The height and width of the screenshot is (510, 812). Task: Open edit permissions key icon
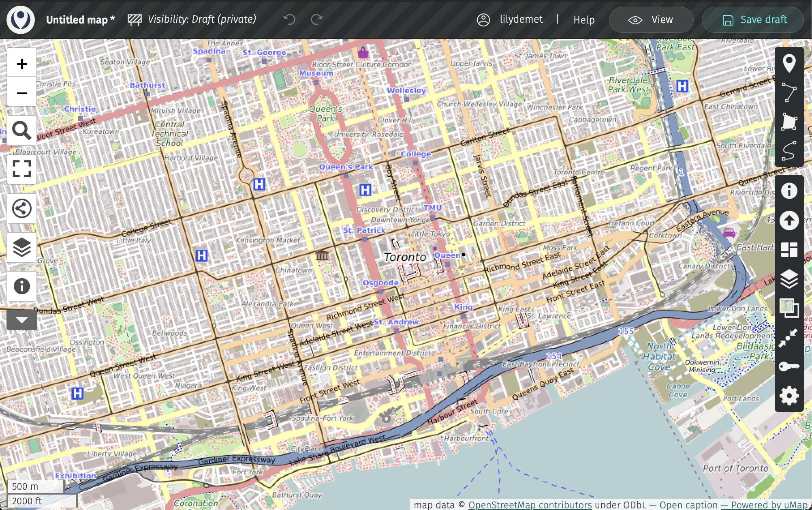click(789, 366)
